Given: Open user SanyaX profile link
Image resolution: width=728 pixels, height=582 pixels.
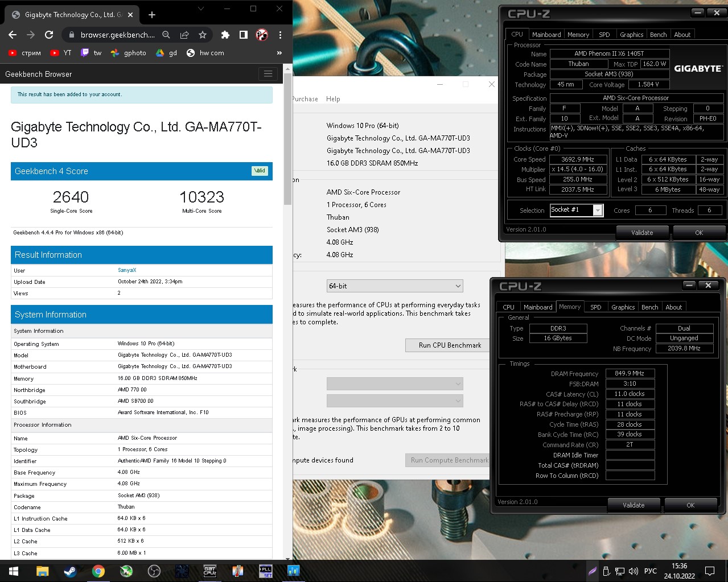Looking at the screenshot, I should point(127,270).
